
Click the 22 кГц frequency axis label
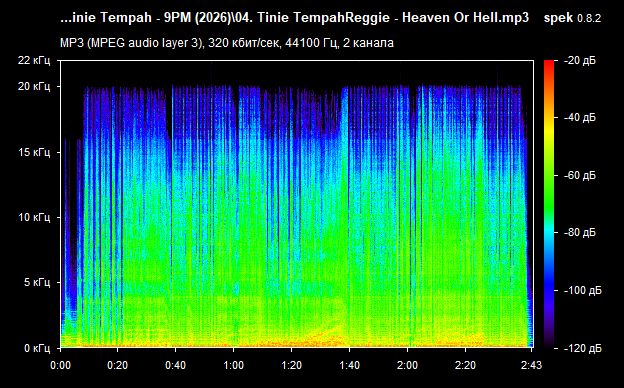pyautogui.click(x=34, y=60)
